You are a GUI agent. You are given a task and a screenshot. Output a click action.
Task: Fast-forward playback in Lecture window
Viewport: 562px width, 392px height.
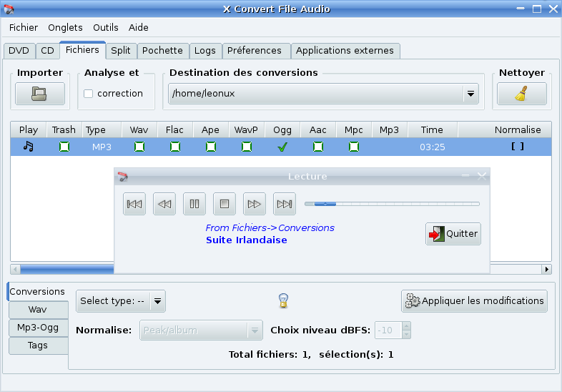coord(255,204)
